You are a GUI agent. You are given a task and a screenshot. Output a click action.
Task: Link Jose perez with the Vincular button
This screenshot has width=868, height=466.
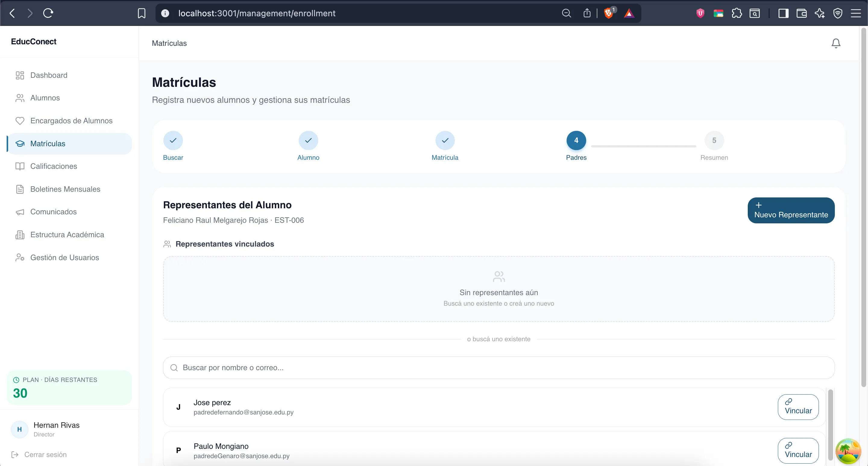click(798, 407)
